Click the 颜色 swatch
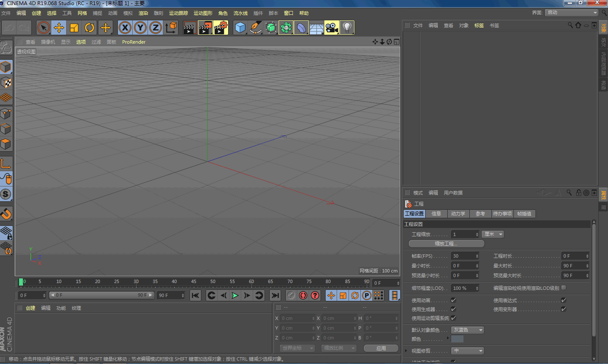 (x=457, y=339)
